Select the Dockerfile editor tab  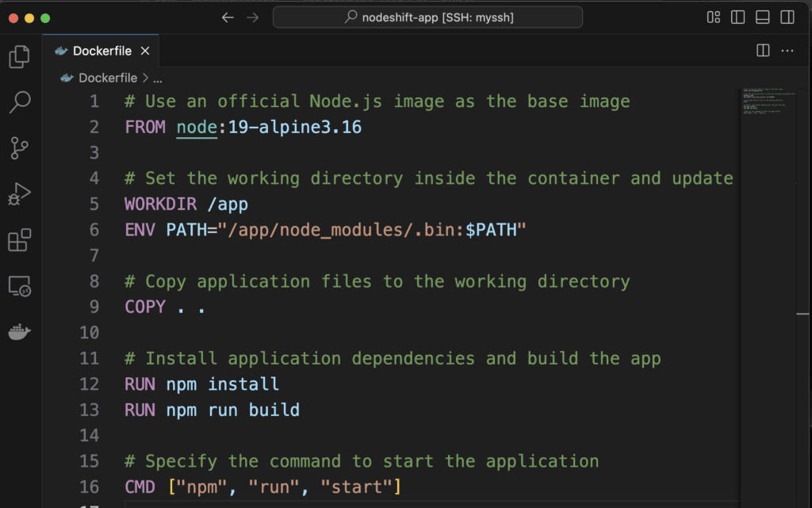point(101,51)
